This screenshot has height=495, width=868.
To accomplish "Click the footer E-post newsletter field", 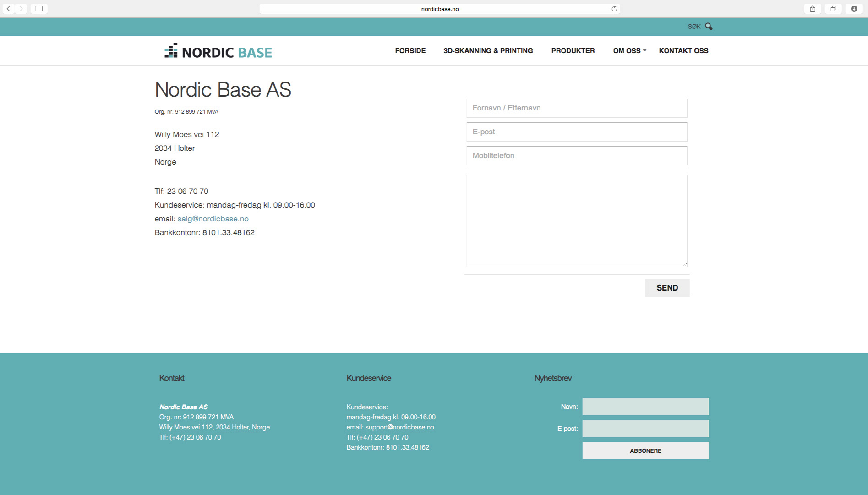I will pos(645,429).
